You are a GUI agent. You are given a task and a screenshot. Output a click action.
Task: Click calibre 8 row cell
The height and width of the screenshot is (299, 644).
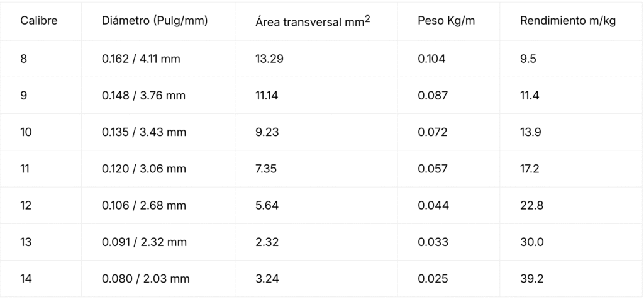pos(24,59)
